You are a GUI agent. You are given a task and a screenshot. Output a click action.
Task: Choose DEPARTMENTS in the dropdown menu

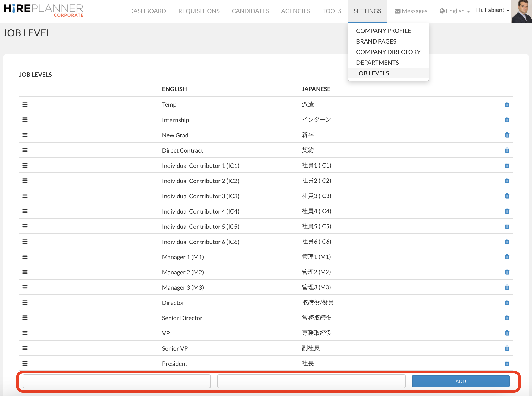(x=377, y=63)
